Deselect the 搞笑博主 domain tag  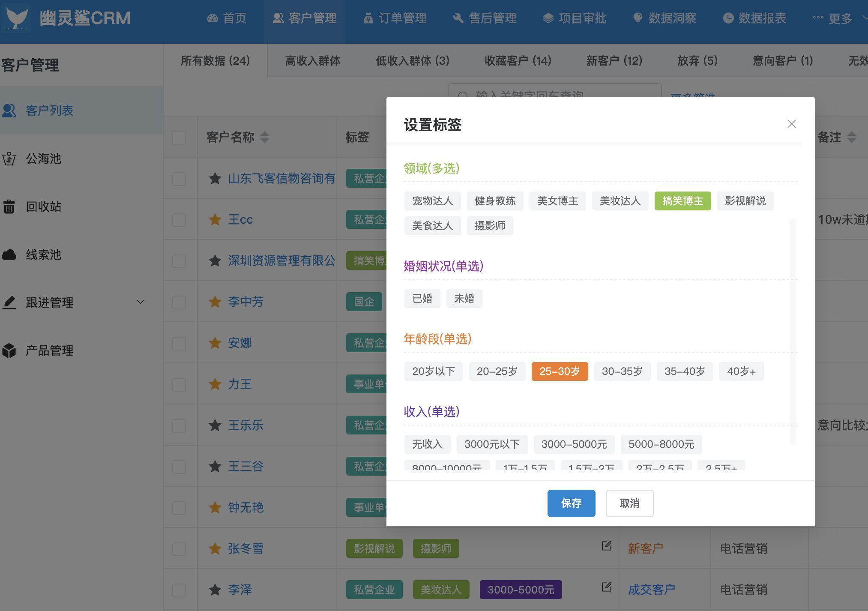point(682,201)
